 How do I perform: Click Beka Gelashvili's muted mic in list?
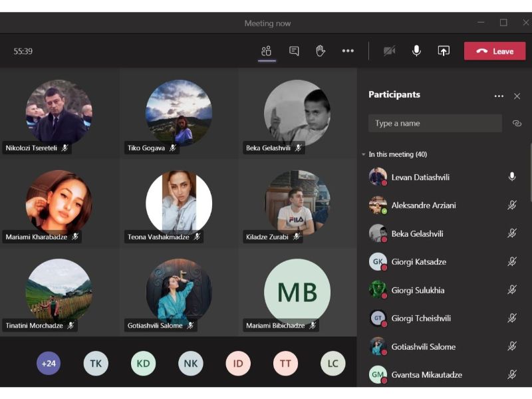512,233
